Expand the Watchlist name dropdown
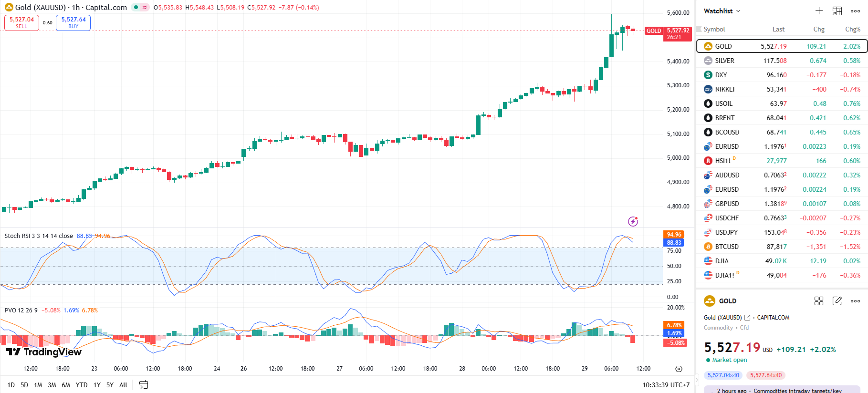This screenshot has width=868, height=393. [x=722, y=11]
